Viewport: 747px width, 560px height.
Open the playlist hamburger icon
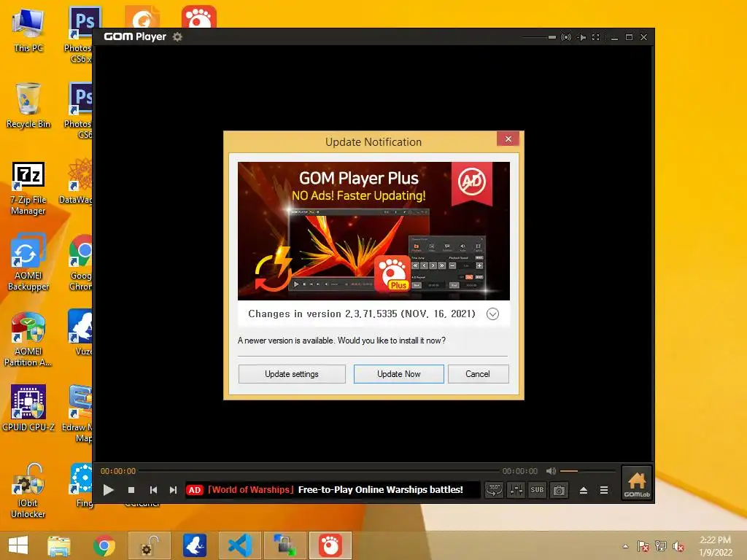tap(604, 490)
